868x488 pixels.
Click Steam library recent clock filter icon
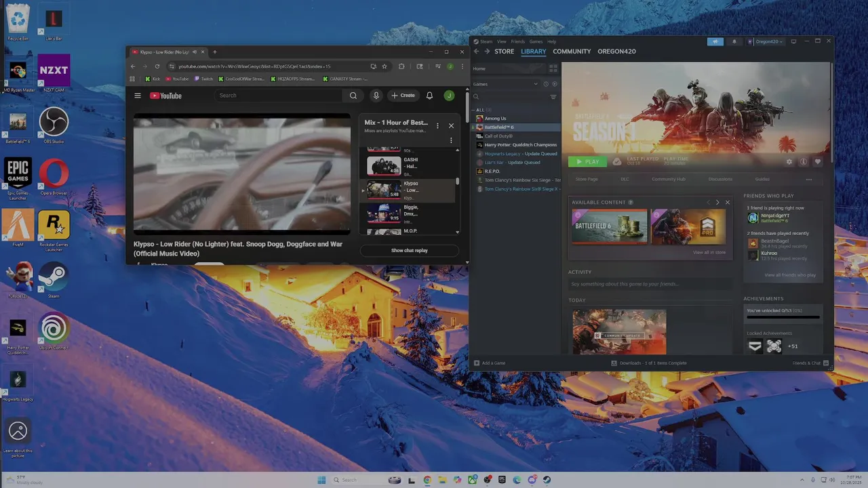tap(545, 84)
